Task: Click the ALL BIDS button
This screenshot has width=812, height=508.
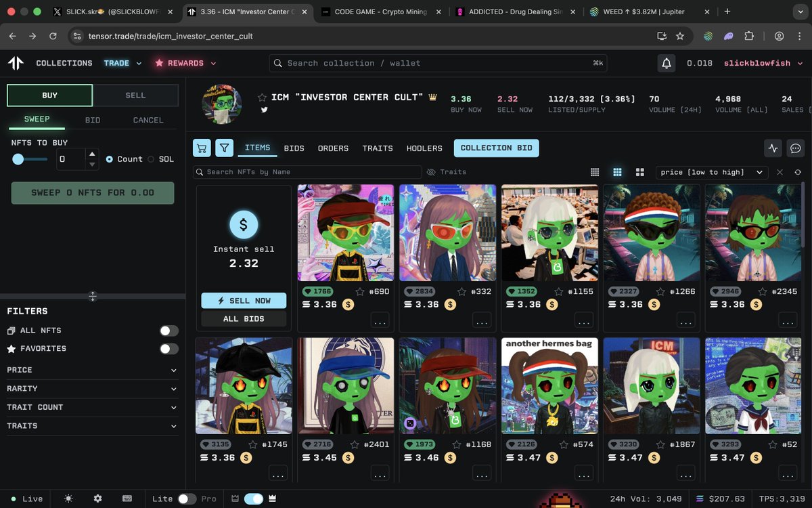Action: click(244, 319)
